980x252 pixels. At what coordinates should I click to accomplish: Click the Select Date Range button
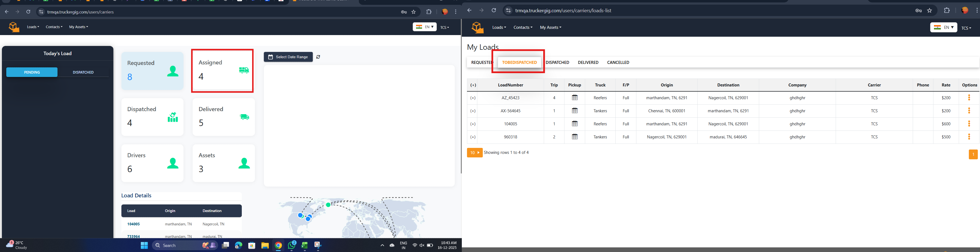[288, 57]
